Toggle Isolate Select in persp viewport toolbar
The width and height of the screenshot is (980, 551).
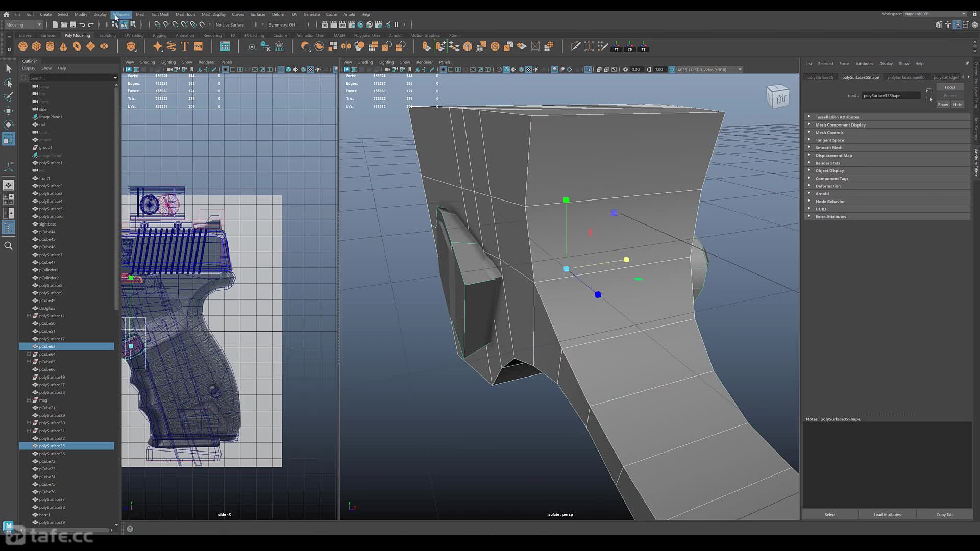coord(588,69)
